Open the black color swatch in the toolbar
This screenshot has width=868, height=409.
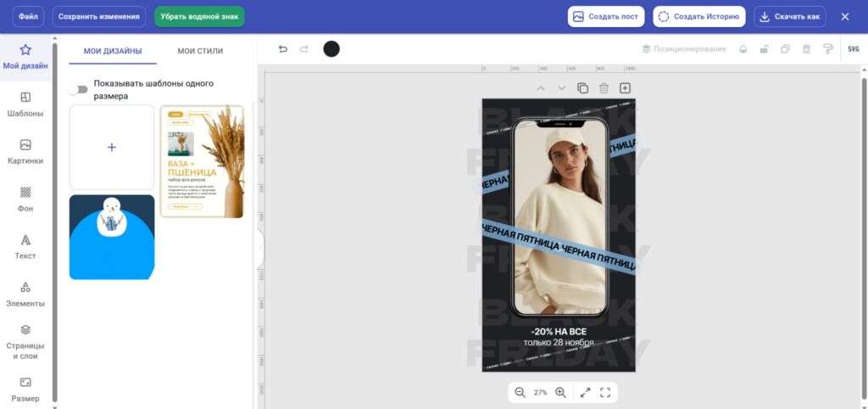[331, 49]
